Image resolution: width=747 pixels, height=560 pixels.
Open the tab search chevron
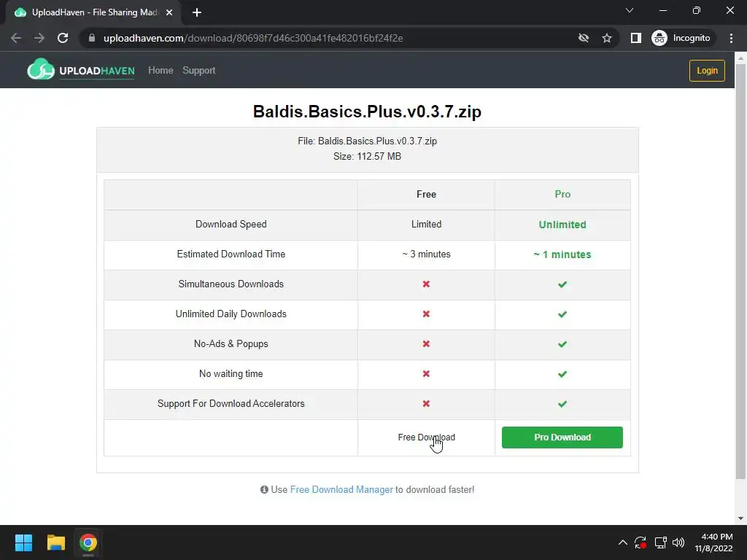tap(630, 10)
